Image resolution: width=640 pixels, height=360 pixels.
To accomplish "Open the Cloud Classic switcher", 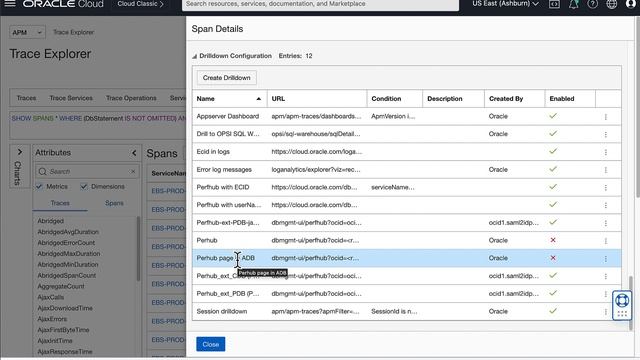I will (140, 4).
